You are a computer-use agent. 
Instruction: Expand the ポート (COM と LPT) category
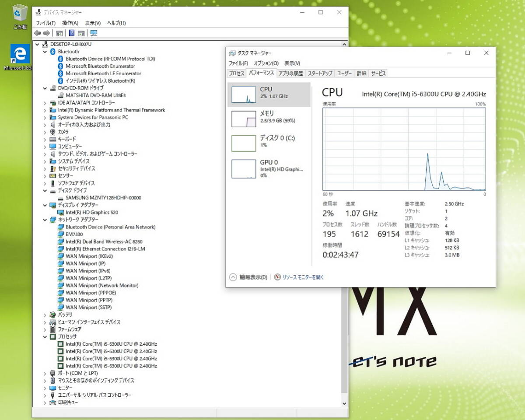point(45,373)
